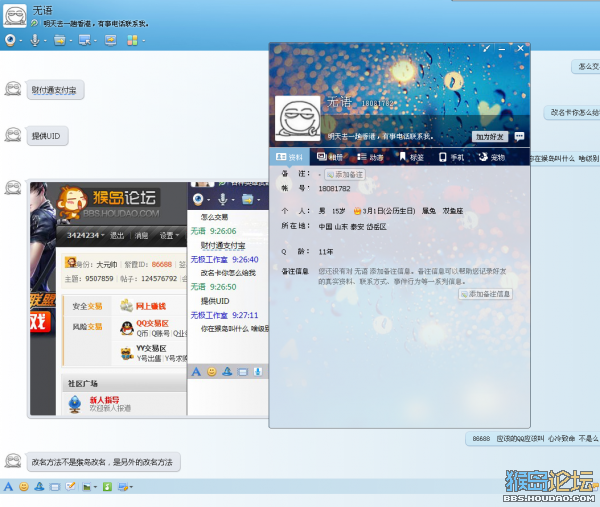
Task: Click birthday text 3月1日(公历生日)
Action: coord(389,211)
